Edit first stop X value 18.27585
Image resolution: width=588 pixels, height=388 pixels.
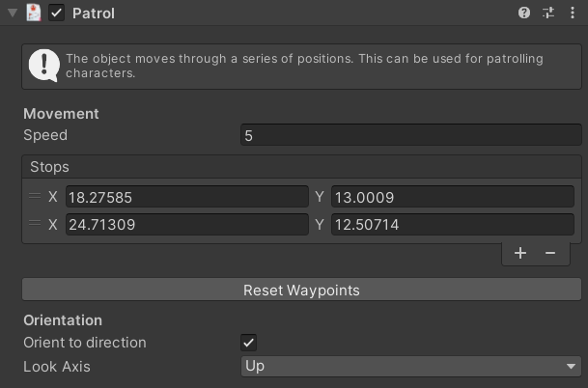(186, 197)
